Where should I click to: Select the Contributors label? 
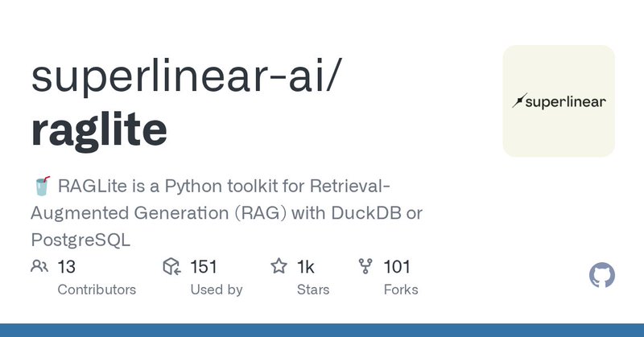tap(97, 290)
